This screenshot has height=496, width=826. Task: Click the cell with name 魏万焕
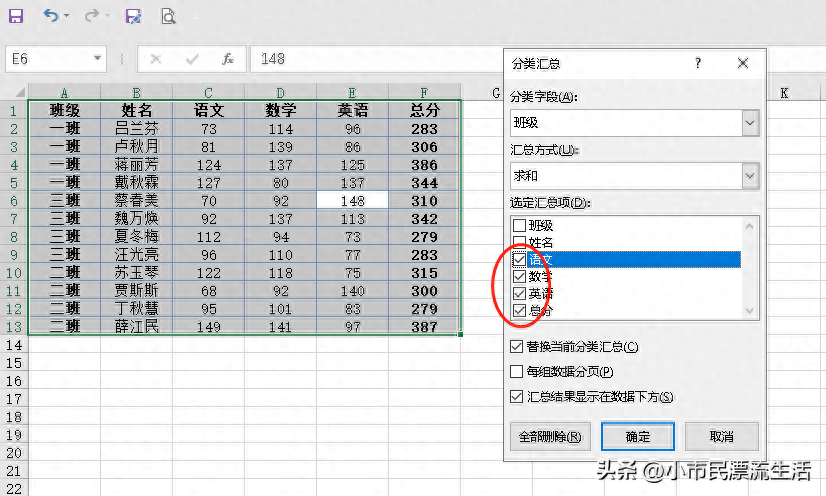136,219
